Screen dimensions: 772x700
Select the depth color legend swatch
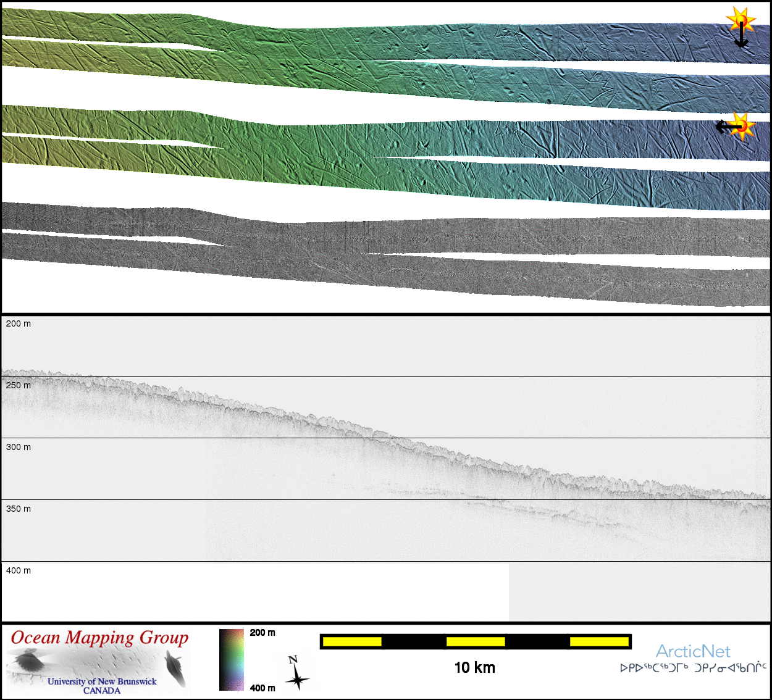click(x=232, y=659)
